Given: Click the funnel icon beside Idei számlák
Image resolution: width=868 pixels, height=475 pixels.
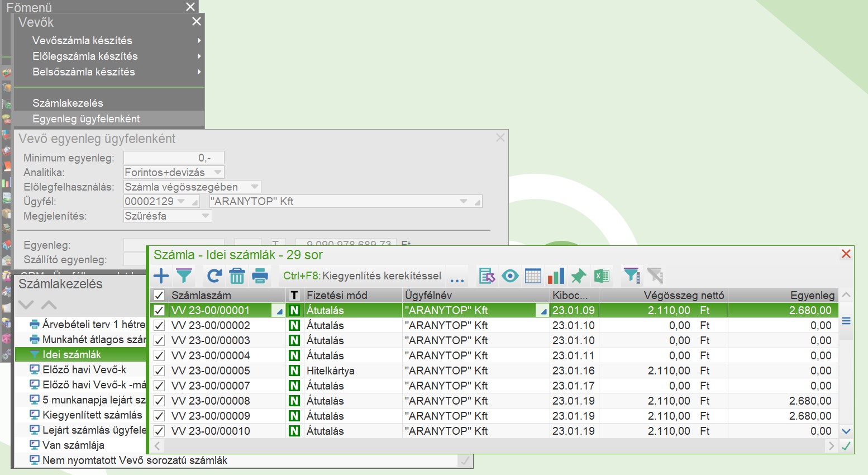Looking at the screenshot, I should (x=35, y=354).
